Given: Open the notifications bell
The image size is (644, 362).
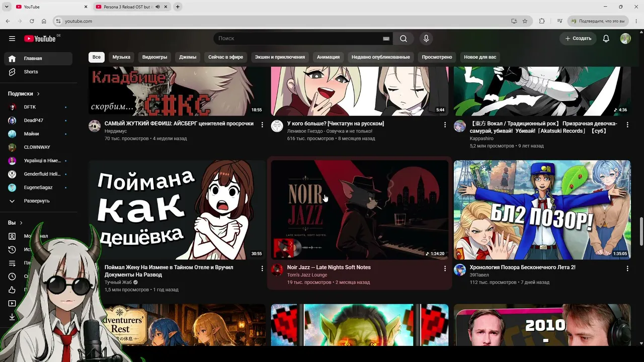Looking at the screenshot, I should (x=606, y=39).
